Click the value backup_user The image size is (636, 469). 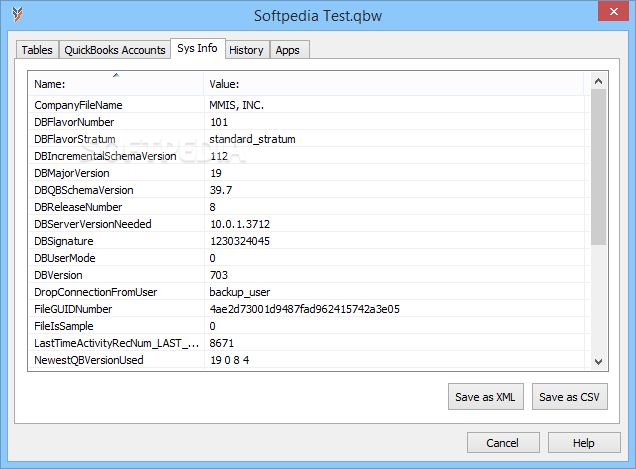tap(240, 292)
